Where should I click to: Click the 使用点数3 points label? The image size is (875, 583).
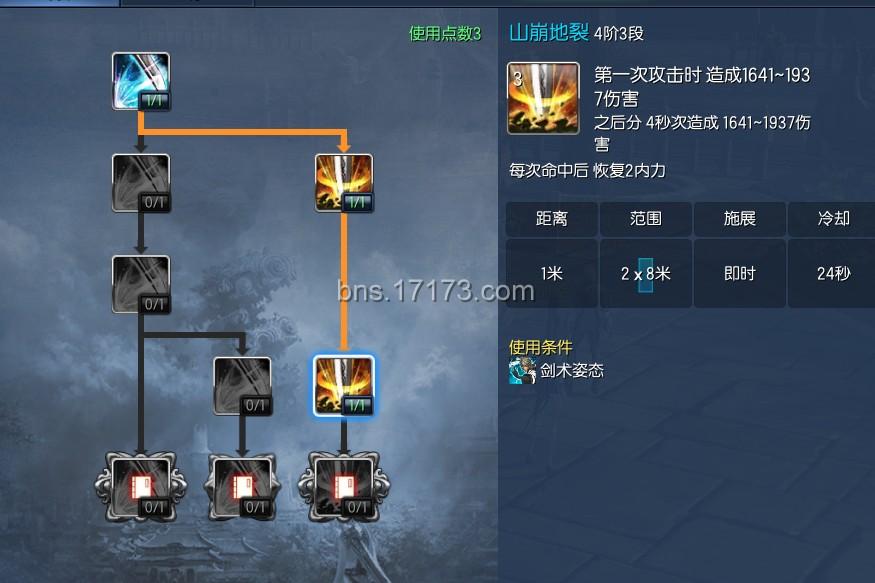445,33
